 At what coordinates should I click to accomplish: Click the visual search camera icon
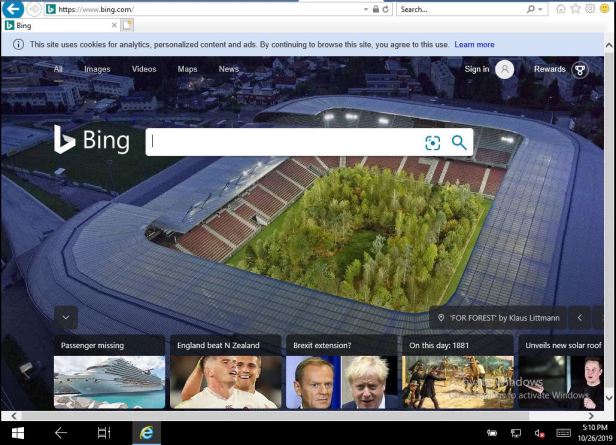pyautogui.click(x=432, y=142)
